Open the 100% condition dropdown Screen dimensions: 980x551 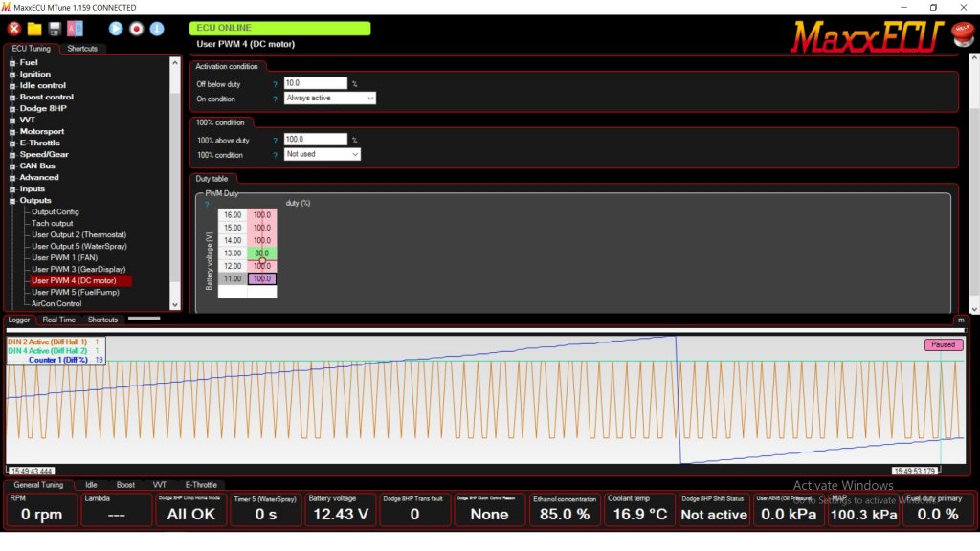pyautogui.click(x=323, y=154)
